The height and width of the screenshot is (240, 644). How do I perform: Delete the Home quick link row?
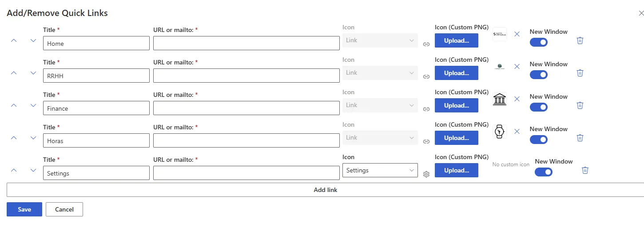(x=580, y=40)
